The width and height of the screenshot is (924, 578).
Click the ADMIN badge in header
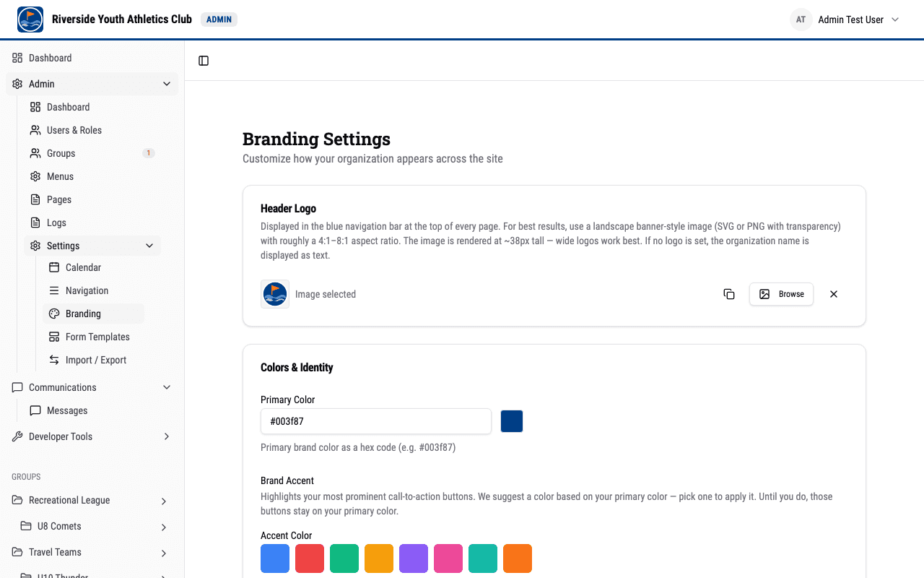[x=219, y=20]
